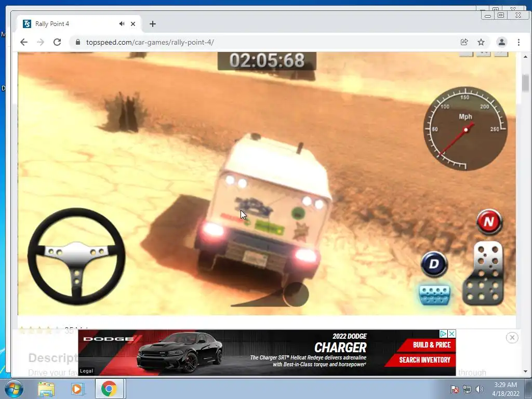Screen dimensions: 532x399
Task: Share this page via share icon
Action: click(x=464, y=42)
